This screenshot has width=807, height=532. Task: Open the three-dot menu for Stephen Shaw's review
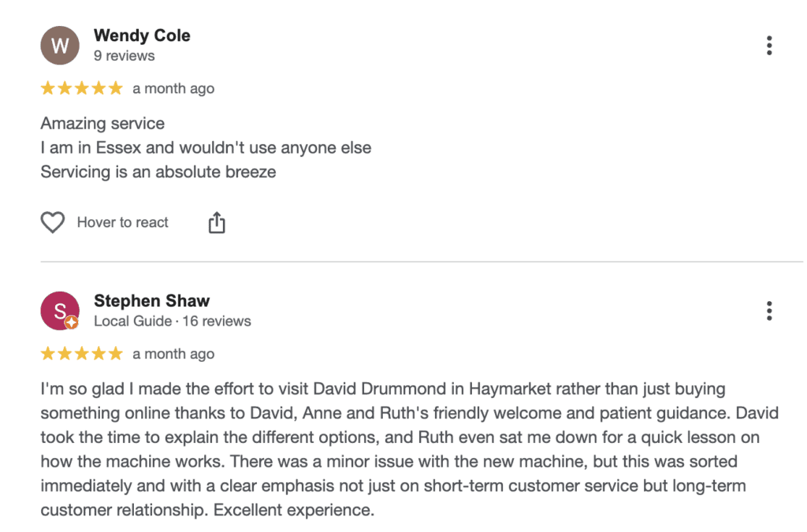pos(769,311)
